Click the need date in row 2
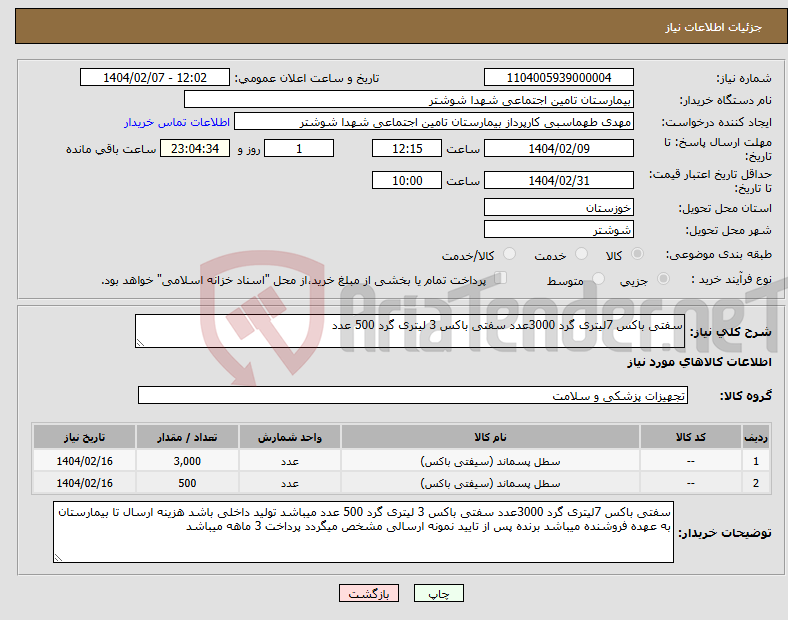 84,483
